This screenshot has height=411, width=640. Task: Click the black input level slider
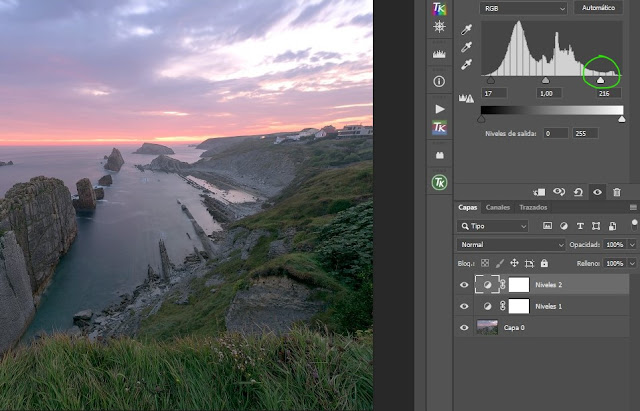(x=491, y=80)
